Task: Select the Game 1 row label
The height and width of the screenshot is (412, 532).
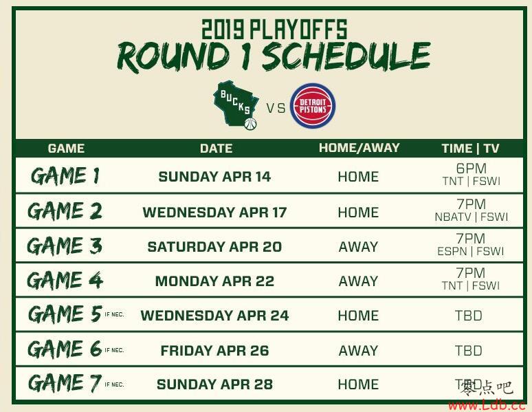Action: tap(65, 176)
